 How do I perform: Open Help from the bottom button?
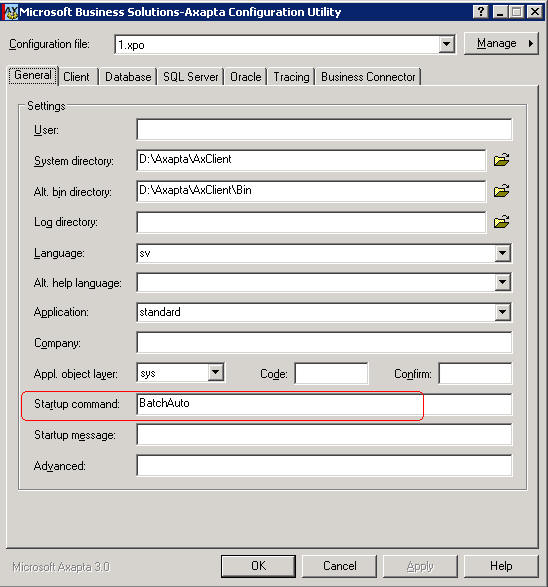[x=501, y=566]
